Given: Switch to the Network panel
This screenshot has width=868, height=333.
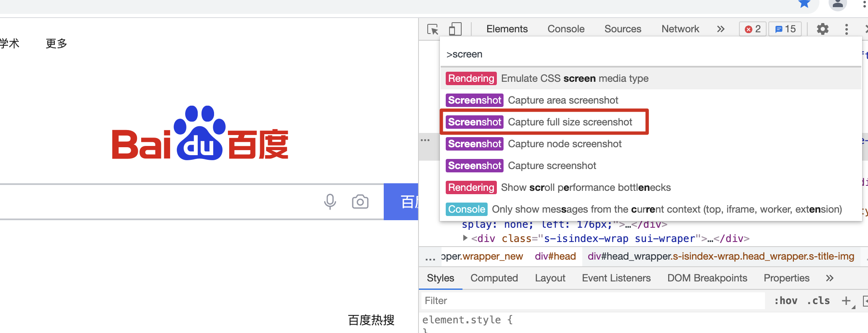Looking at the screenshot, I should point(680,29).
